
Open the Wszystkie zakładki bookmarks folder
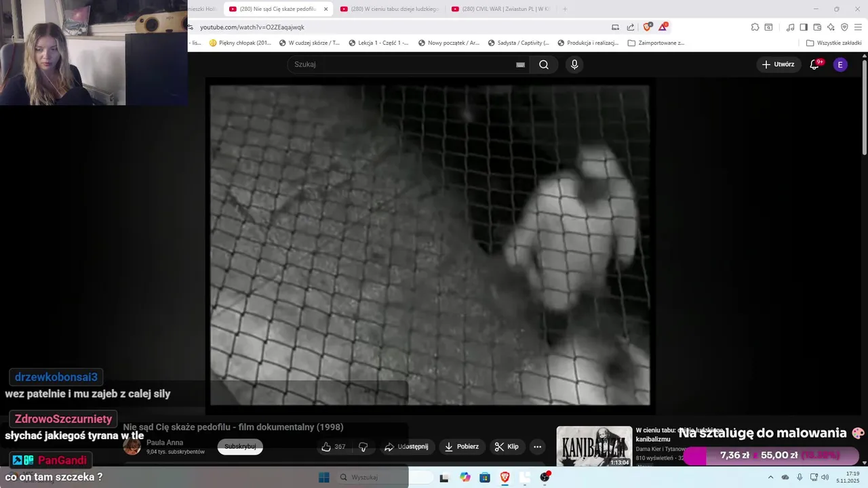click(833, 43)
